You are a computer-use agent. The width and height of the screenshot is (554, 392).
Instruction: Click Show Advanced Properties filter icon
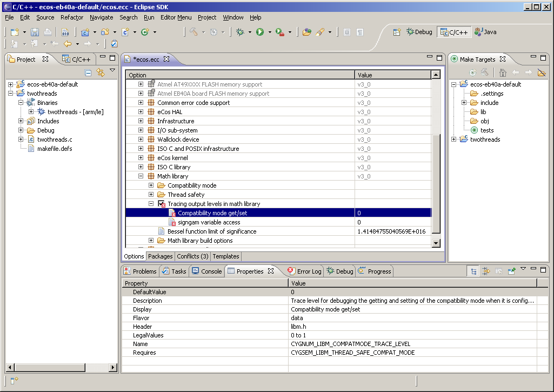[x=486, y=271]
